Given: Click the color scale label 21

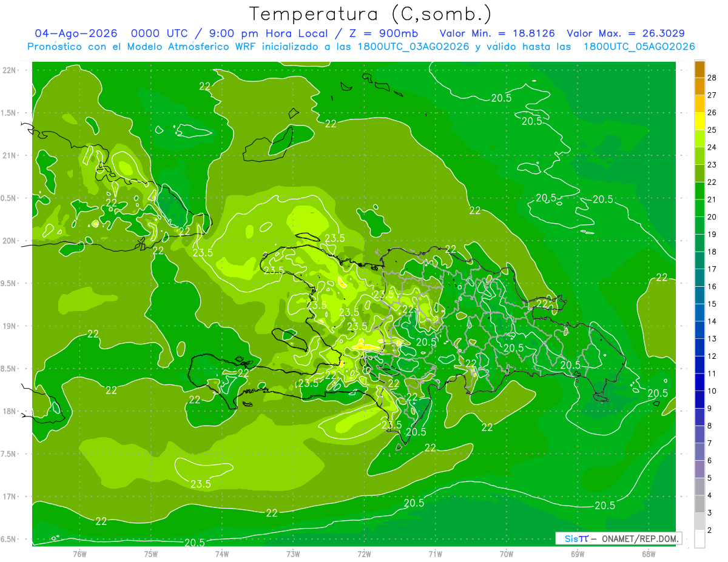Looking at the screenshot, I should coord(712,199).
